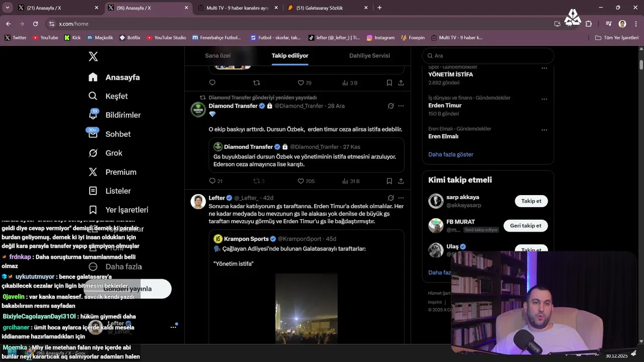Open Premium from sidebar
The image size is (644, 362).
point(112,172)
